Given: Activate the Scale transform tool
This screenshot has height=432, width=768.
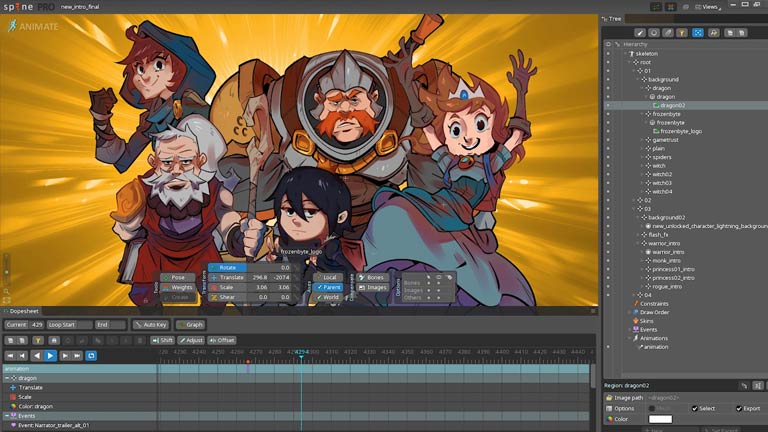Looking at the screenshot, I should point(227,288).
